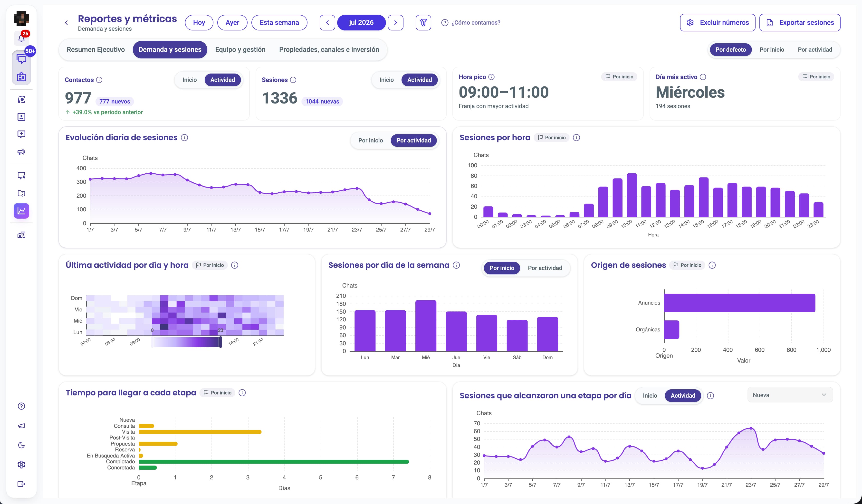Set Sesiones que alcanzaron una etapa to Inicio
The height and width of the screenshot is (504, 862).
pos(650,396)
